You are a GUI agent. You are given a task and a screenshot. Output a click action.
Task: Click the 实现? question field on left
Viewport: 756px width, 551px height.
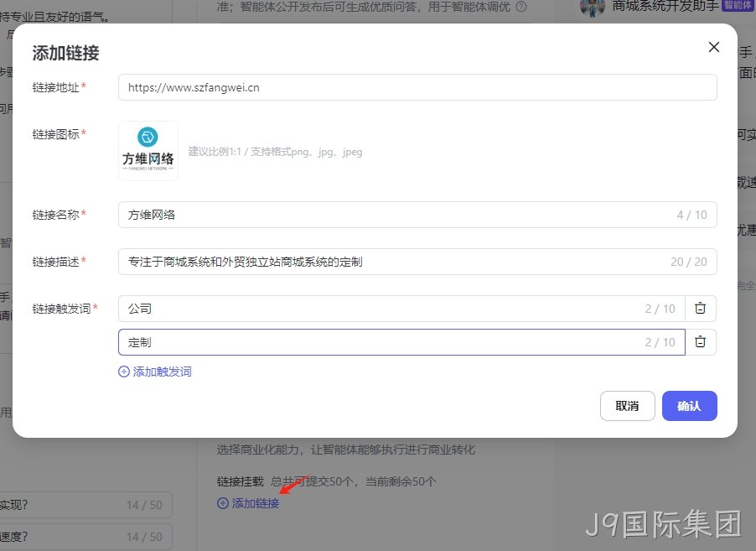pos(85,505)
